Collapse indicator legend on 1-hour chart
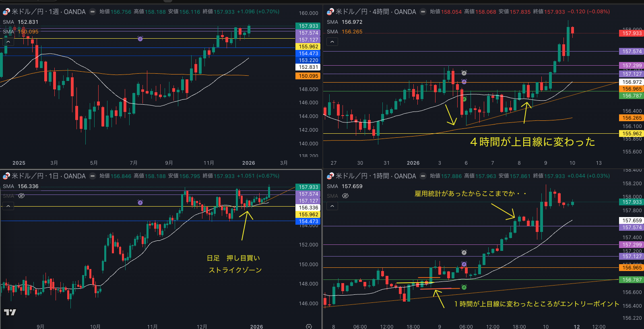The image size is (644, 329). point(332,206)
